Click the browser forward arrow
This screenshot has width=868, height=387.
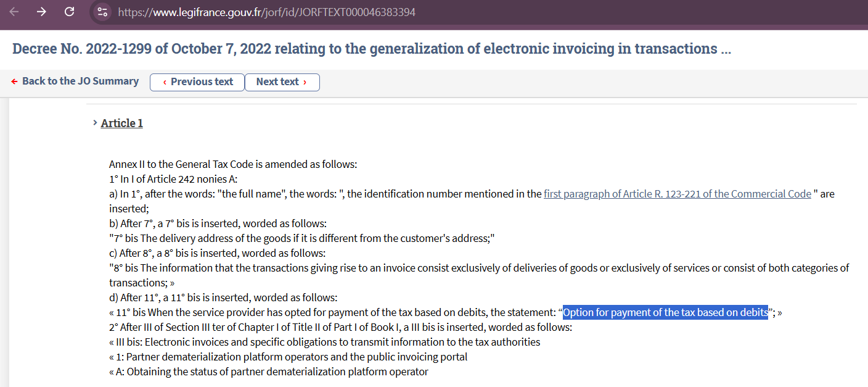(x=41, y=12)
